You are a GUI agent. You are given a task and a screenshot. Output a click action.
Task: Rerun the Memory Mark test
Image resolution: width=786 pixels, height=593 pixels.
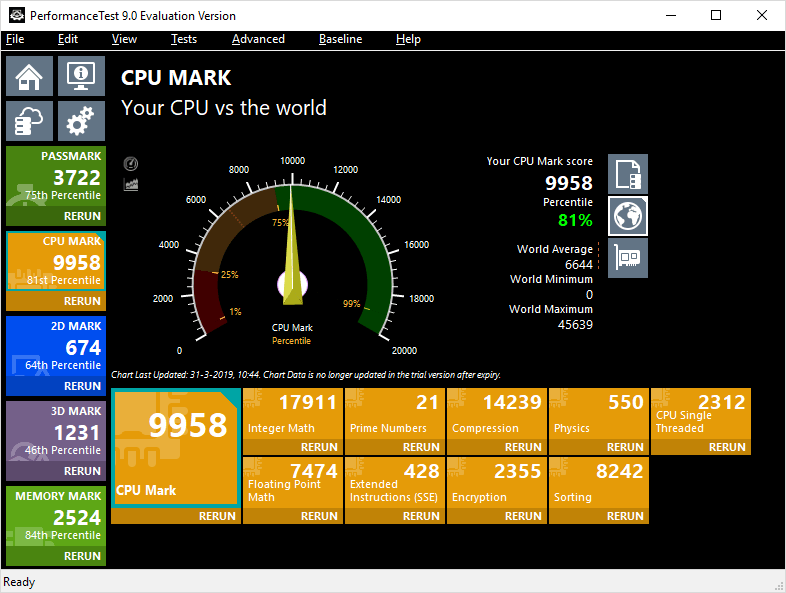click(x=82, y=556)
